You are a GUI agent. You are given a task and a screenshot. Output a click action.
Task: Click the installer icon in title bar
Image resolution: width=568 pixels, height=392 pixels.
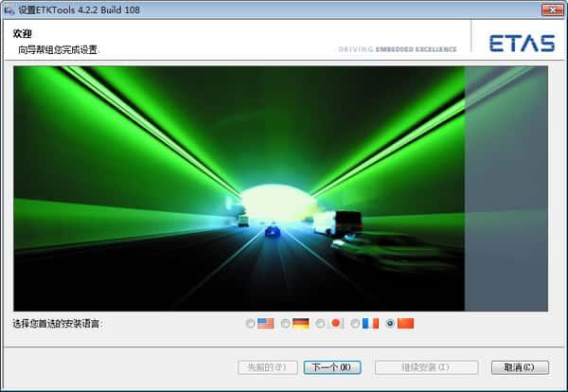[9, 9]
